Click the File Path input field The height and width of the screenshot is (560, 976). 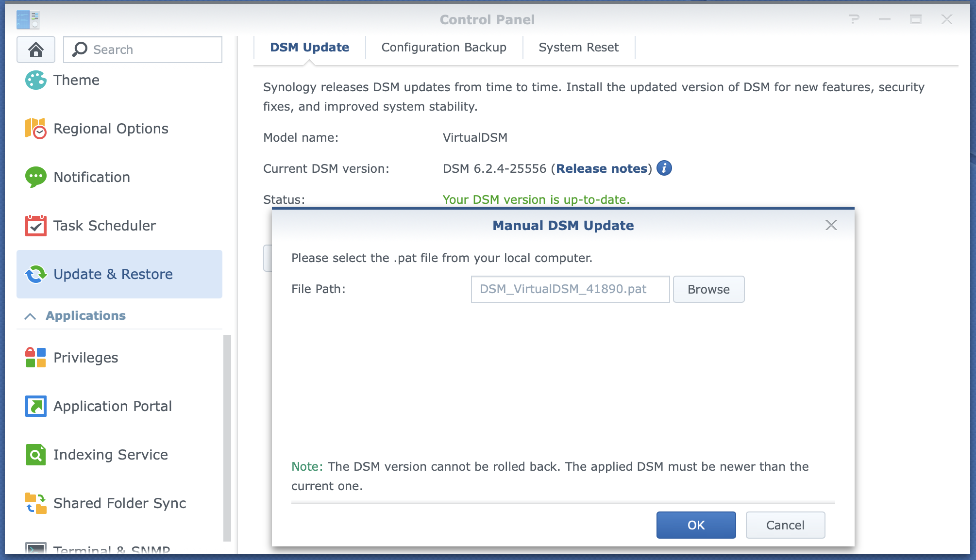pos(571,289)
